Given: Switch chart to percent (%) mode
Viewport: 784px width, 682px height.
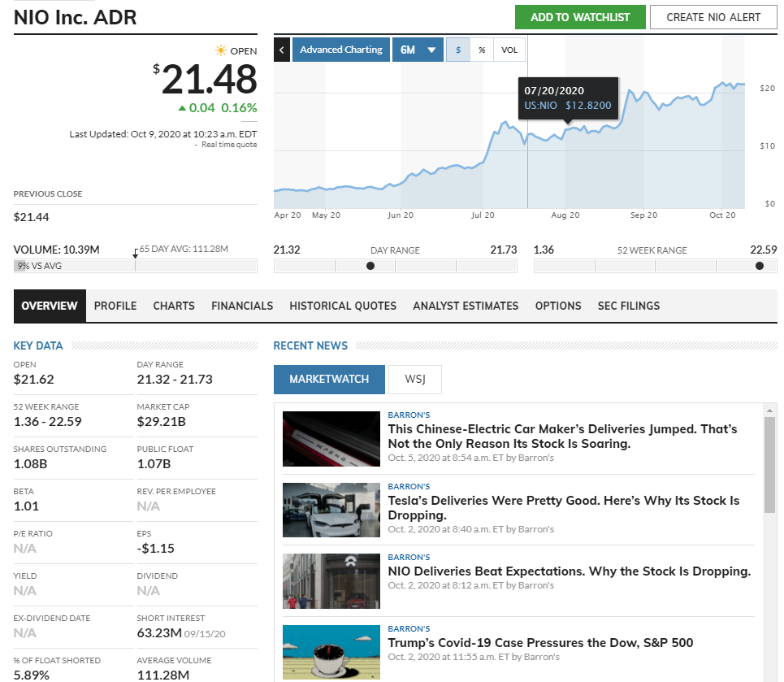Looking at the screenshot, I should [x=482, y=50].
